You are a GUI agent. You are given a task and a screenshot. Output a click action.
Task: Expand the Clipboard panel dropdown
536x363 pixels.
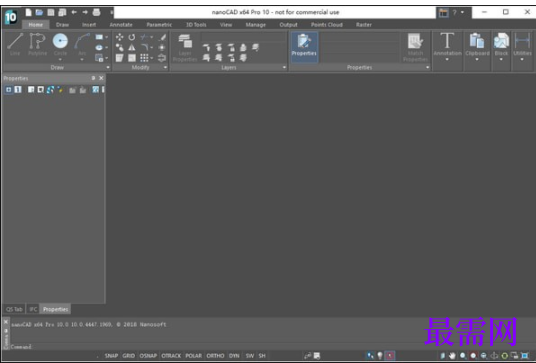477,59
